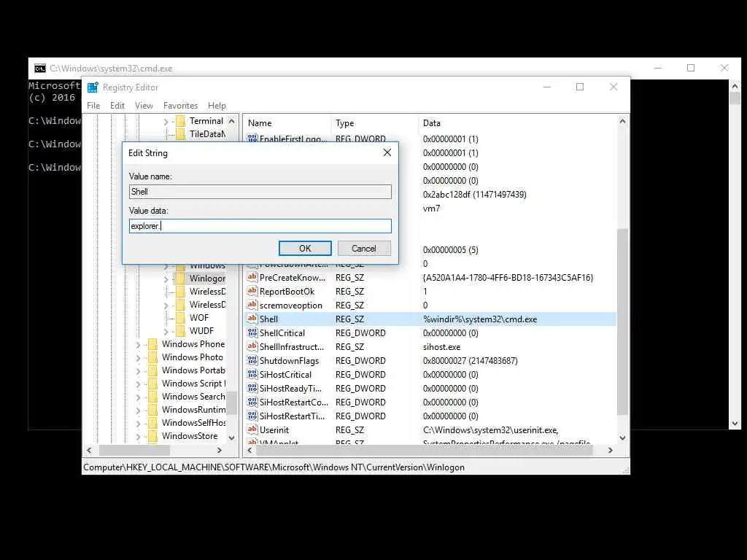Close the Edit String dialog
The height and width of the screenshot is (560, 747).
point(387,152)
